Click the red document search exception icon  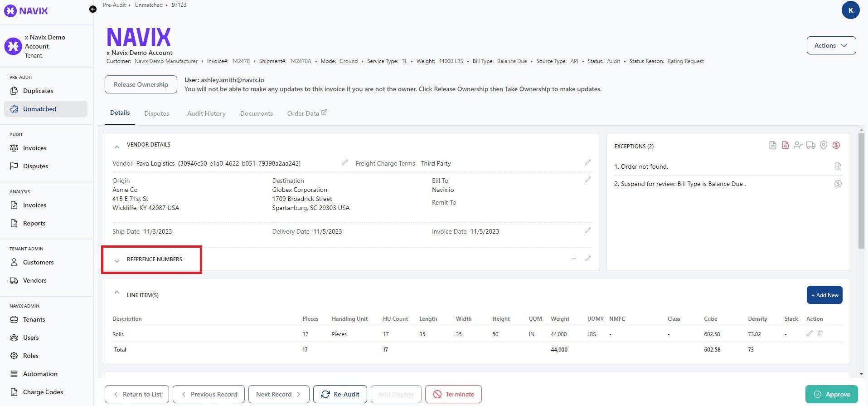click(786, 145)
